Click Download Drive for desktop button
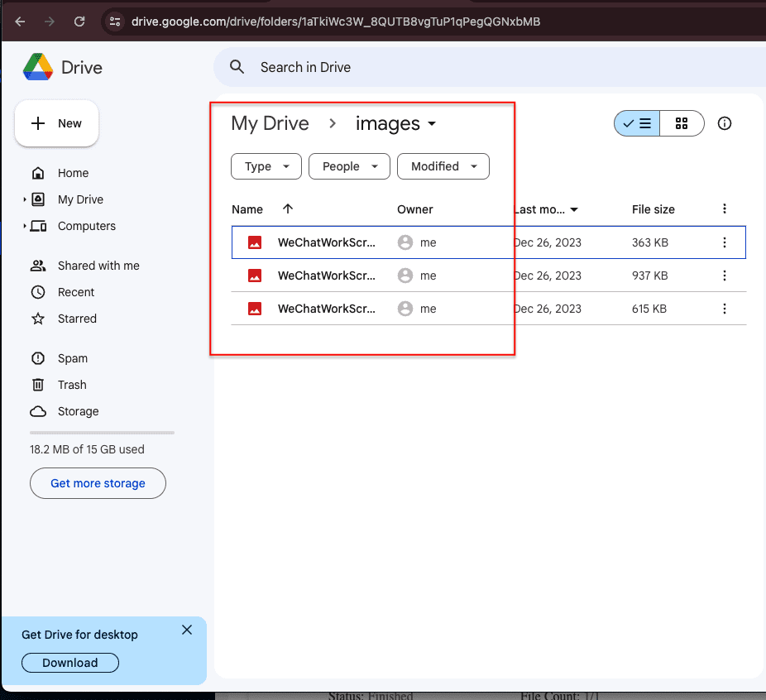 (69, 663)
